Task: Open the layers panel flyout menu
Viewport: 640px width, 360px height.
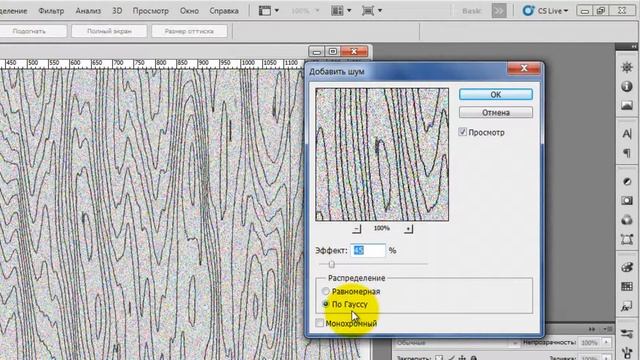Action: point(609,329)
